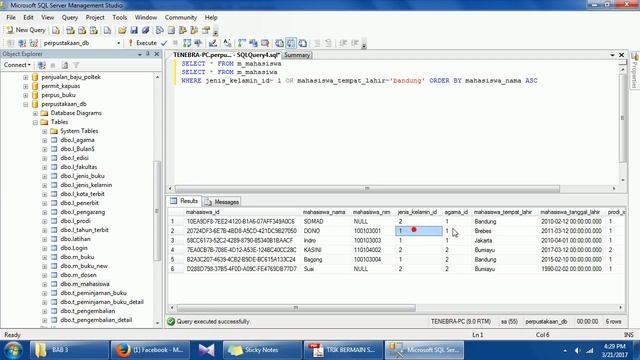Click the results grid horizontal scrollbar
Viewport: 640px width, 360px height.
point(296,308)
